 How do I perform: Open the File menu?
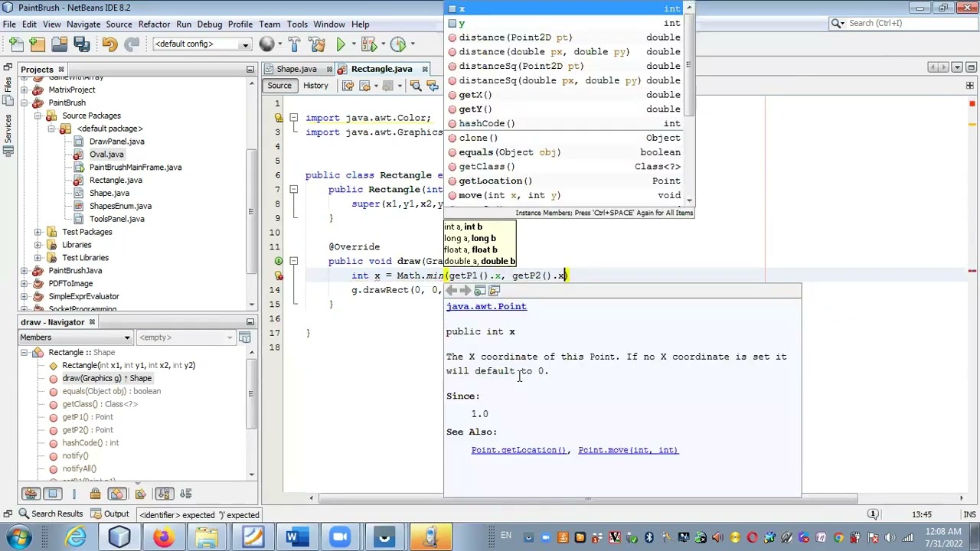pos(9,24)
